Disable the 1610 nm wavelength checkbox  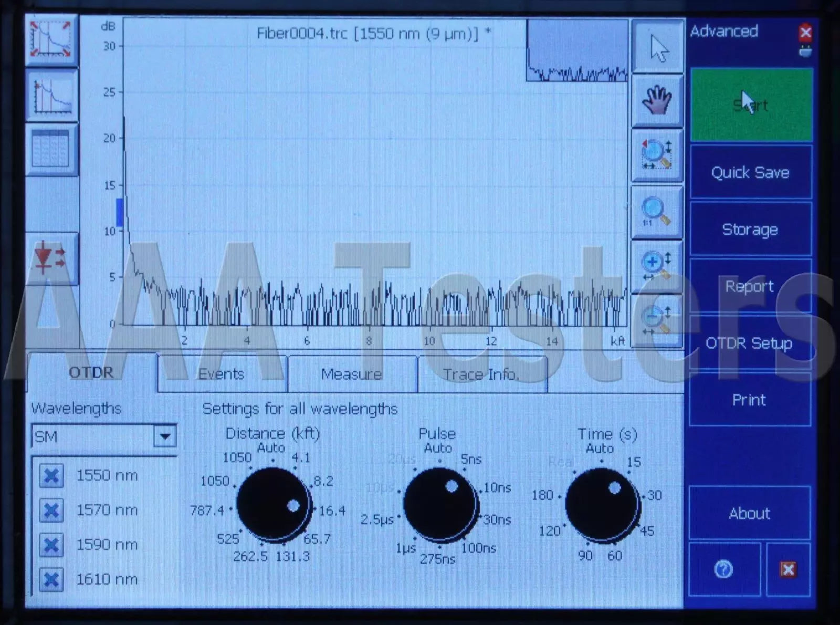coord(51,580)
